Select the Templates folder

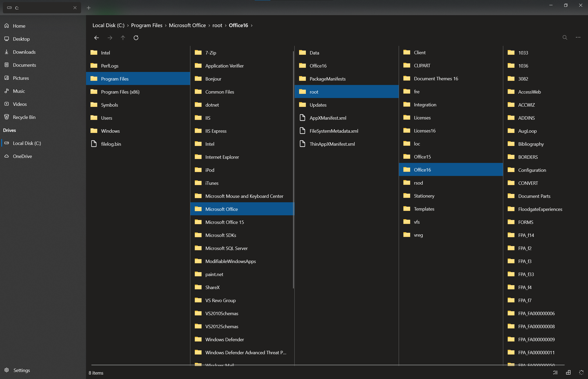pyautogui.click(x=451, y=209)
